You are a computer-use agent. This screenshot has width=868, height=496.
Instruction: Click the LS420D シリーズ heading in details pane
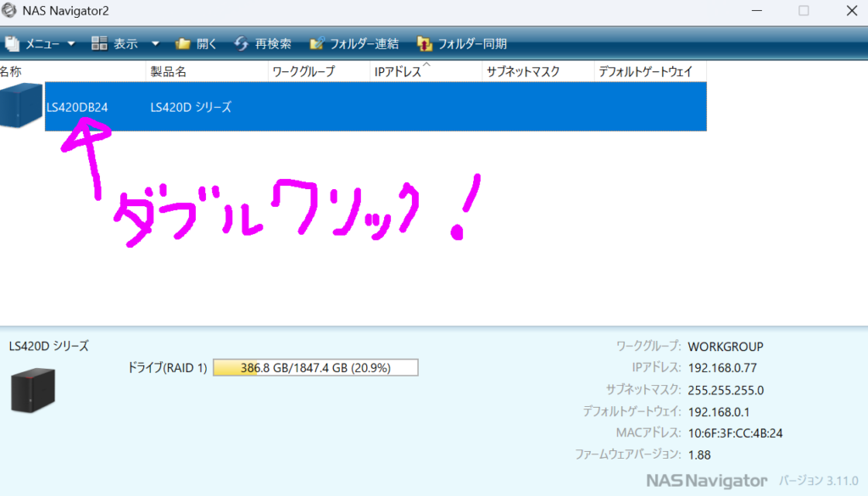48,346
